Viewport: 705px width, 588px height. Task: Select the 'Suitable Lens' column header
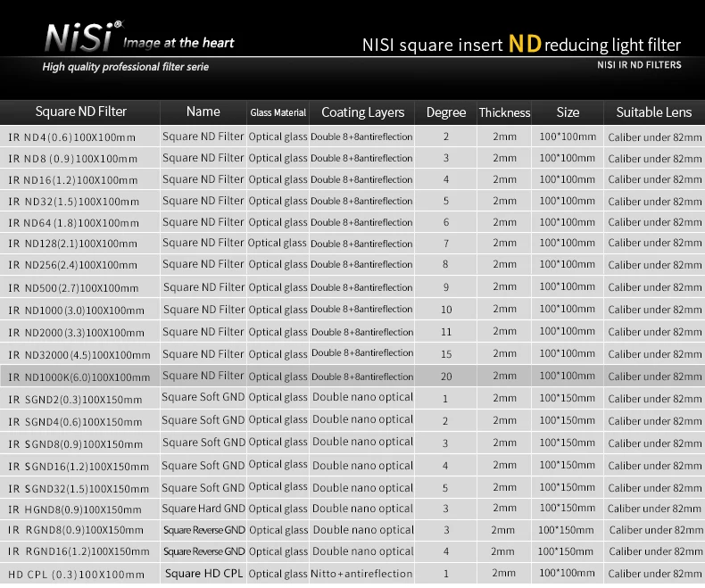654,112
